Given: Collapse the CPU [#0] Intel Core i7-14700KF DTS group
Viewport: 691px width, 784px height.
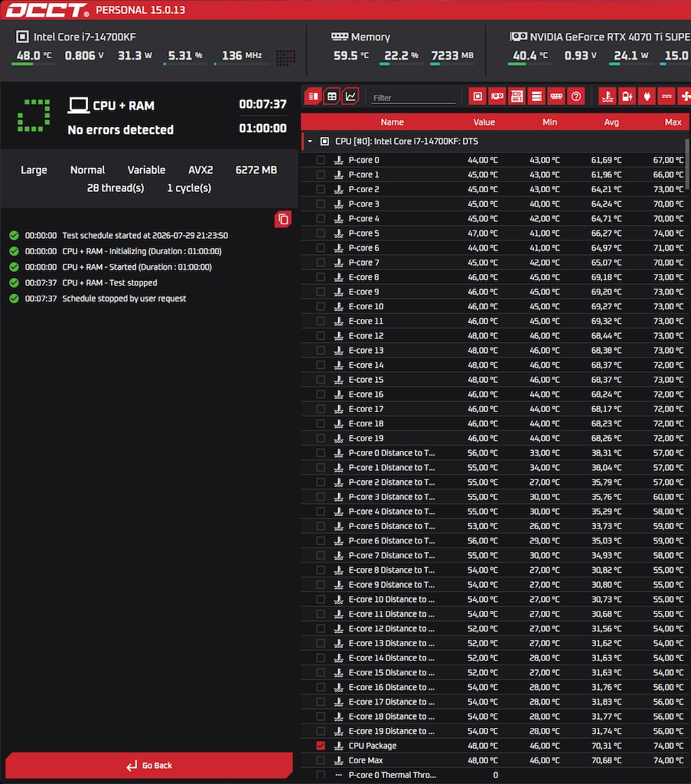Looking at the screenshot, I should coord(310,142).
